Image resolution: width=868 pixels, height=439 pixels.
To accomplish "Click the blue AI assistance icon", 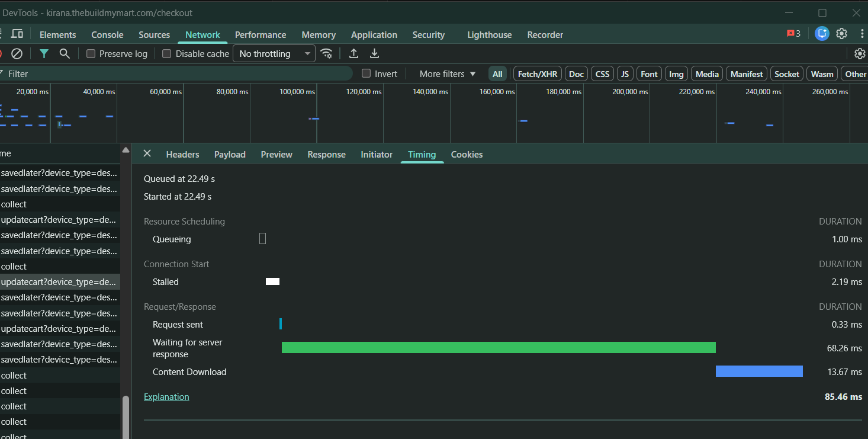I will pyautogui.click(x=822, y=34).
